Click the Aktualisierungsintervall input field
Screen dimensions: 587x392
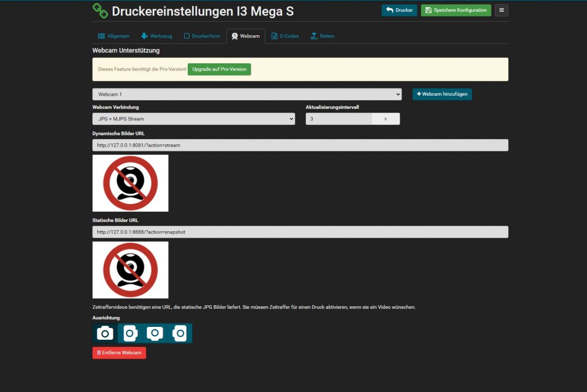point(339,119)
